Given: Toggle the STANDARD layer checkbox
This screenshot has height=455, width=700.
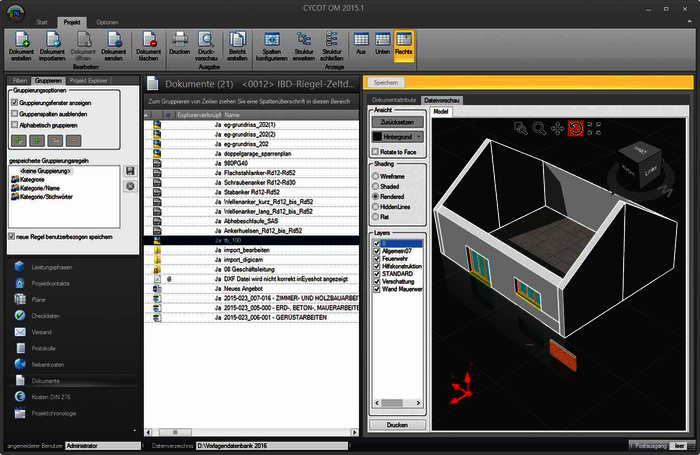Looking at the screenshot, I should pyautogui.click(x=377, y=274).
